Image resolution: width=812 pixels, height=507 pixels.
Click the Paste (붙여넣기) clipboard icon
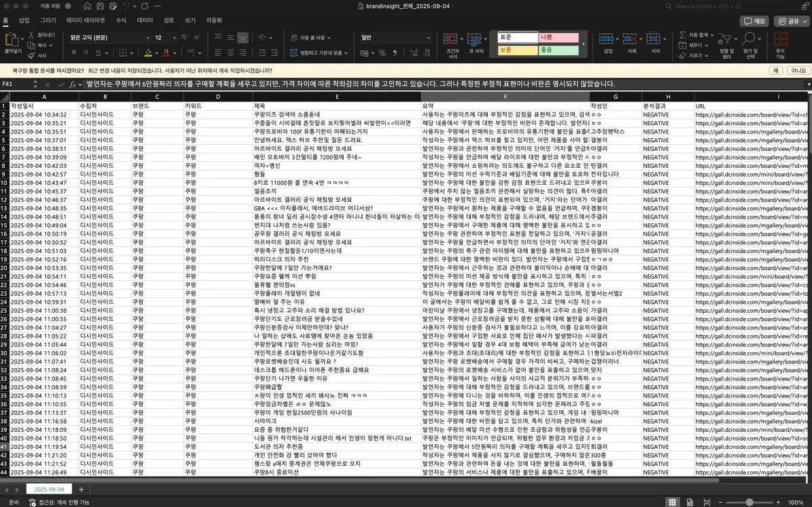(x=13, y=41)
